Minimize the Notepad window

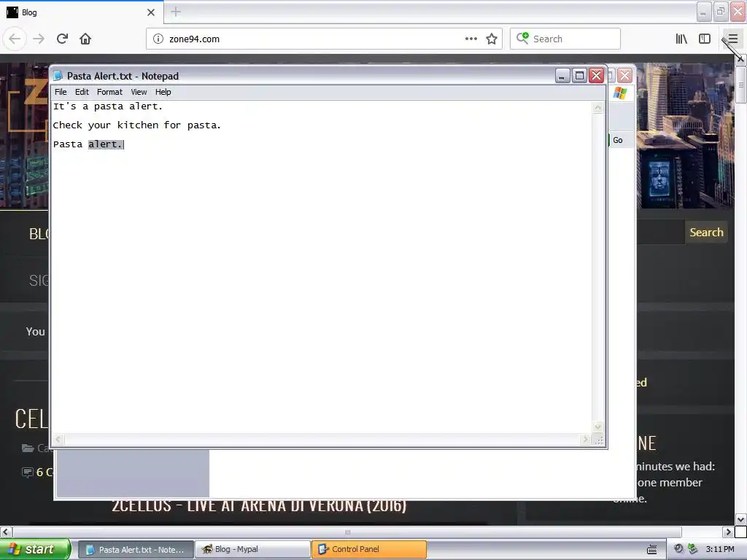coord(562,76)
